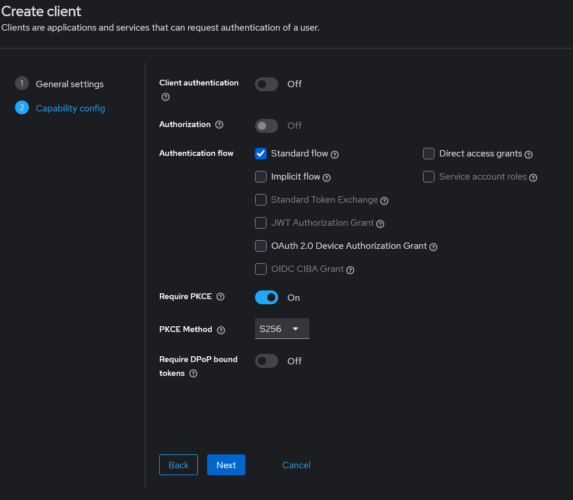573x500 pixels.
Task: Check Standard Token Exchange checkbox
Action: pyautogui.click(x=261, y=200)
